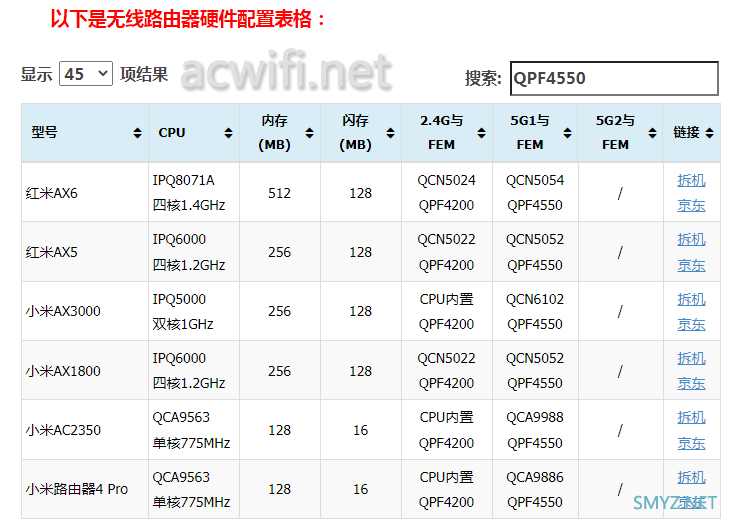Click the CPU column header text
Screen dimensions: 730x522
point(172,133)
